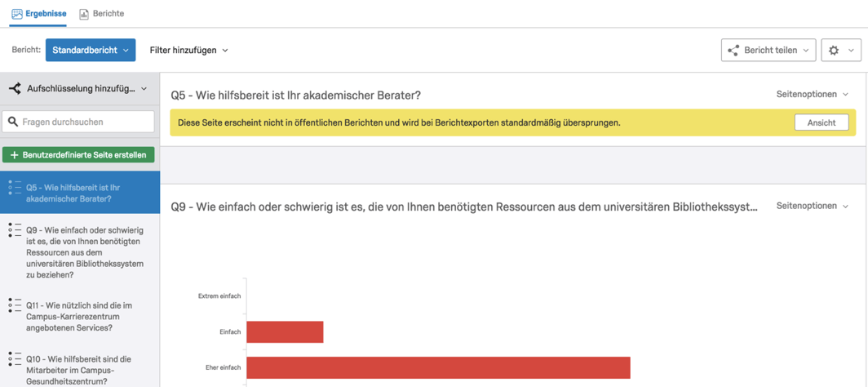Select the Ergebnisse tab
Screen dimensions: 868x387
click(39, 13)
